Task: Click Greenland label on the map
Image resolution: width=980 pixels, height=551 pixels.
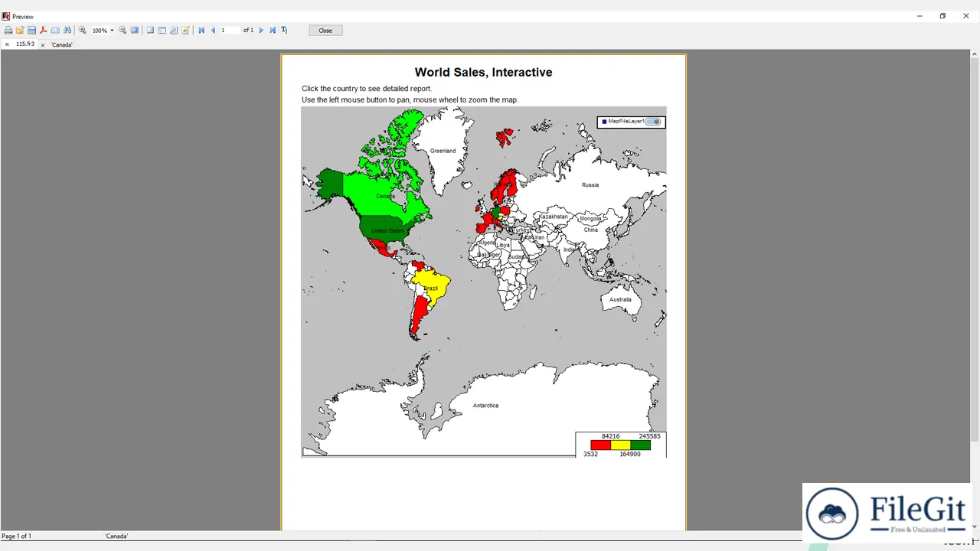Action: 443,151
